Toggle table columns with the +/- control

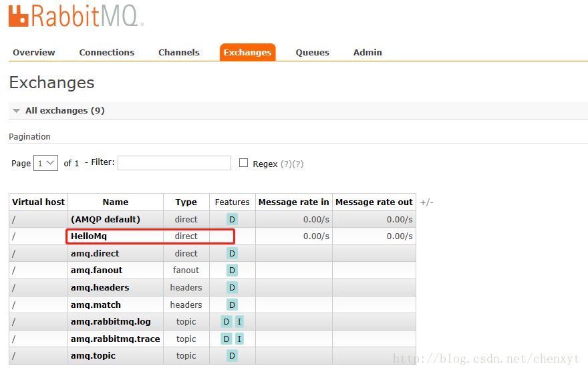(x=427, y=202)
